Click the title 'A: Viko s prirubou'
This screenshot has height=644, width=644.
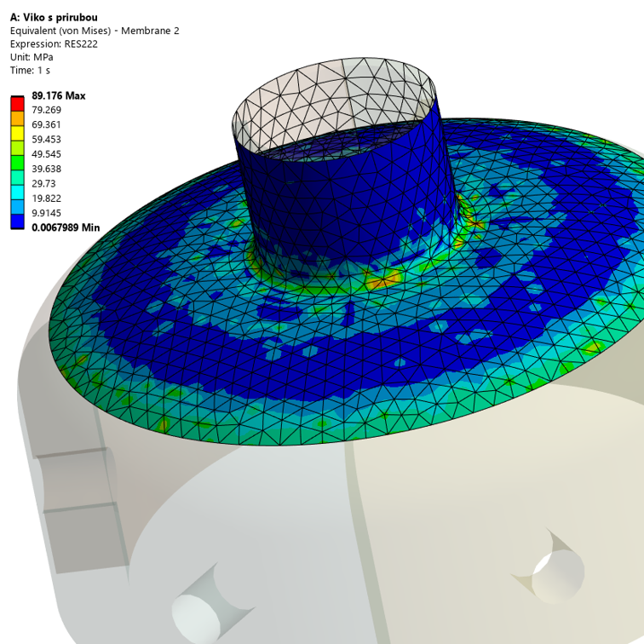click(54, 18)
